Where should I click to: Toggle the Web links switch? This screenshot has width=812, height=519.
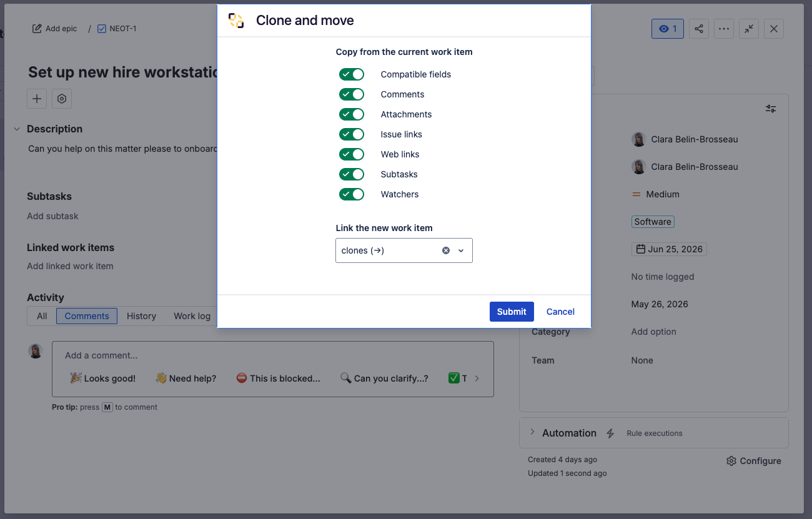click(x=352, y=154)
